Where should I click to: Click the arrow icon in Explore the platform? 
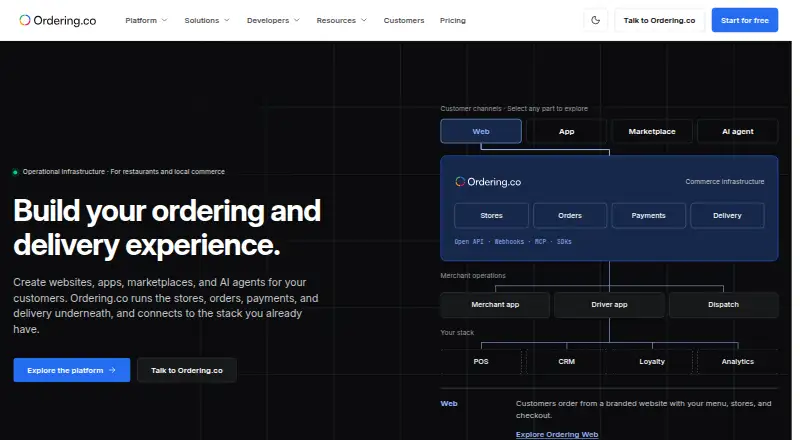(112, 370)
